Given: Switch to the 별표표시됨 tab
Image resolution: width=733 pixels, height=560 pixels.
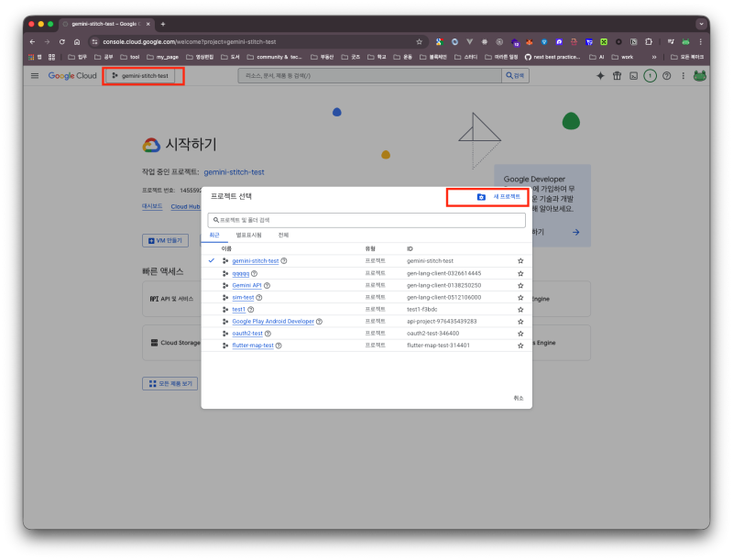Looking at the screenshot, I should [248, 236].
